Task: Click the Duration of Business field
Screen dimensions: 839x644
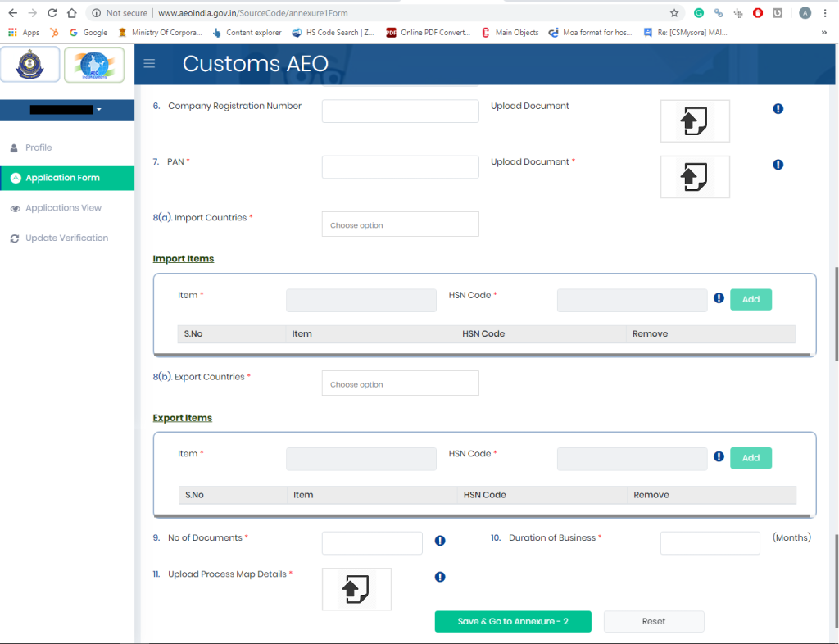Action: [710, 543]
